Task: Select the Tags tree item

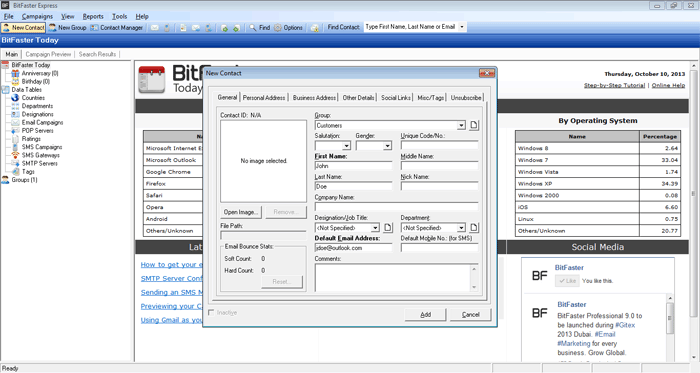Action: (x=28, y=172)
